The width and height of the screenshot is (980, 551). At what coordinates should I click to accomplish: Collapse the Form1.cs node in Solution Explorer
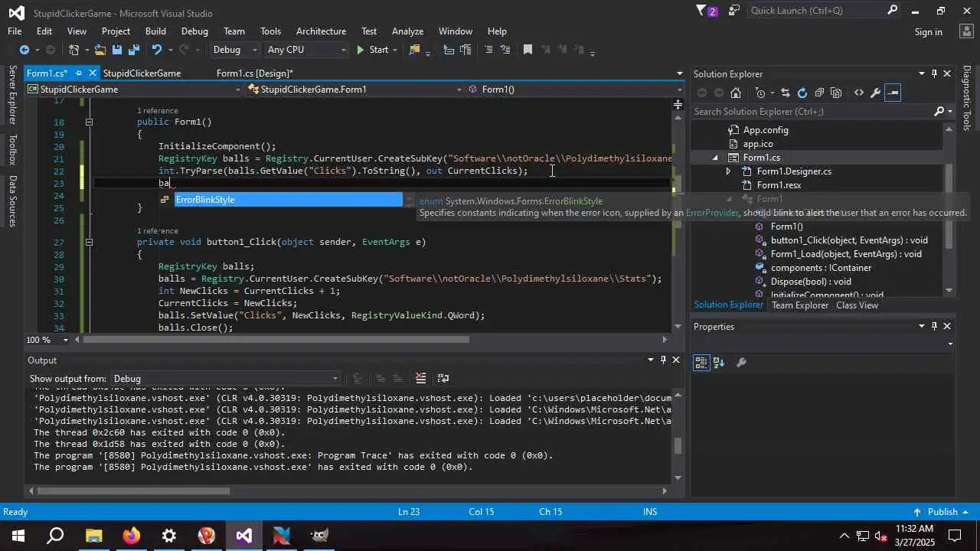[x=715, y=158]
